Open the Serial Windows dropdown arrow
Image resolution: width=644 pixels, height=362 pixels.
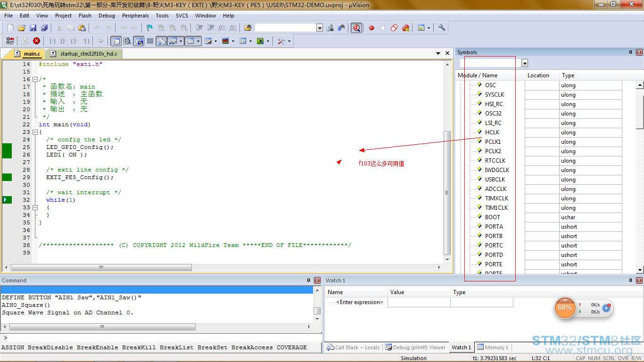pyautogui.click(x=215, y=41)
